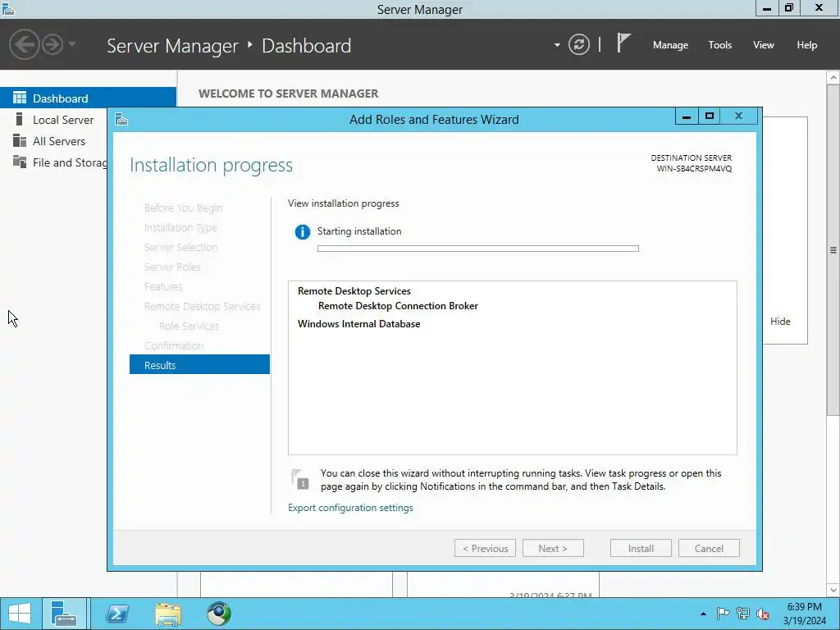Show hidden tray icons arrow

coord(703,614)
